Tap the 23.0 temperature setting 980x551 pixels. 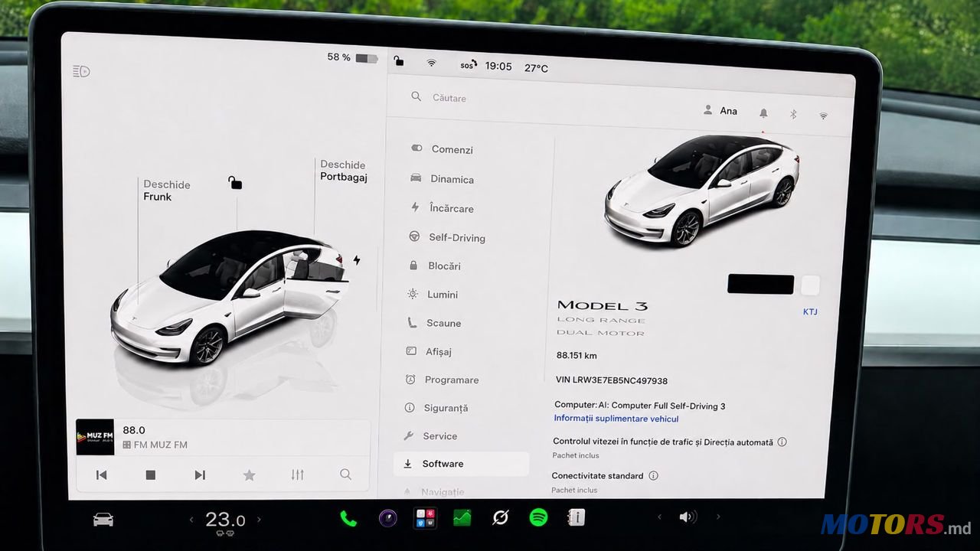(x=225, y=520)
